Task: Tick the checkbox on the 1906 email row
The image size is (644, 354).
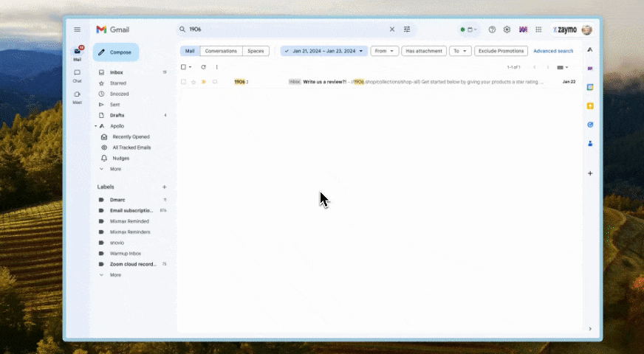Action: (x=184, y=82)
